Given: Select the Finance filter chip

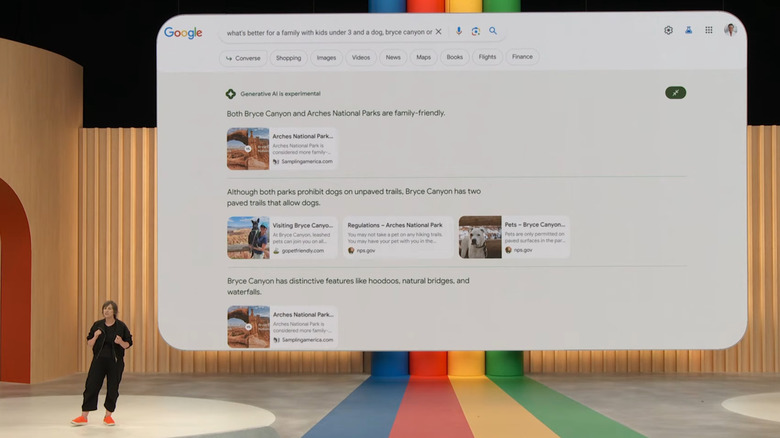Looking at the screenshot, I should click(x=522, y=58).
